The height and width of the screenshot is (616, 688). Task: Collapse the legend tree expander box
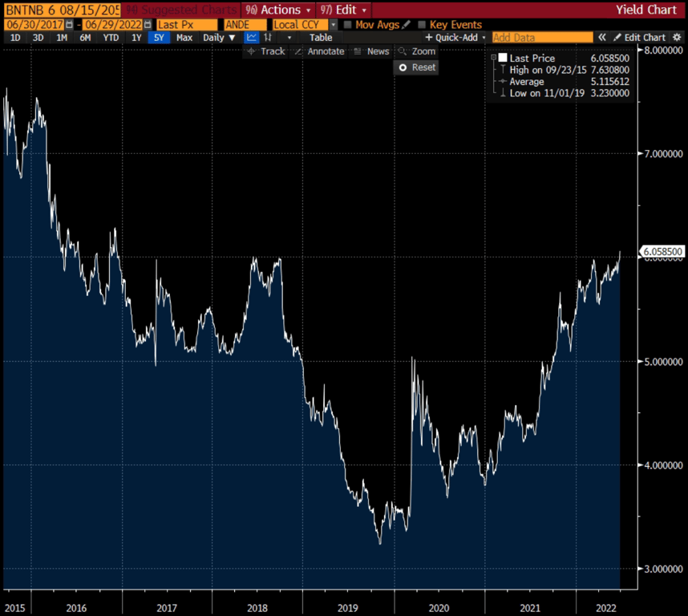[494, 58]
